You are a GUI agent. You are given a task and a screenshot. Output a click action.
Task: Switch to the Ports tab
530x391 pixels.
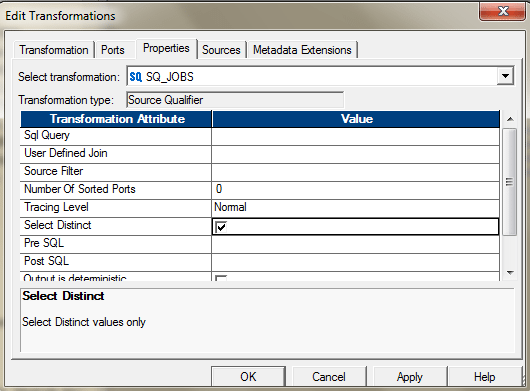113,50
